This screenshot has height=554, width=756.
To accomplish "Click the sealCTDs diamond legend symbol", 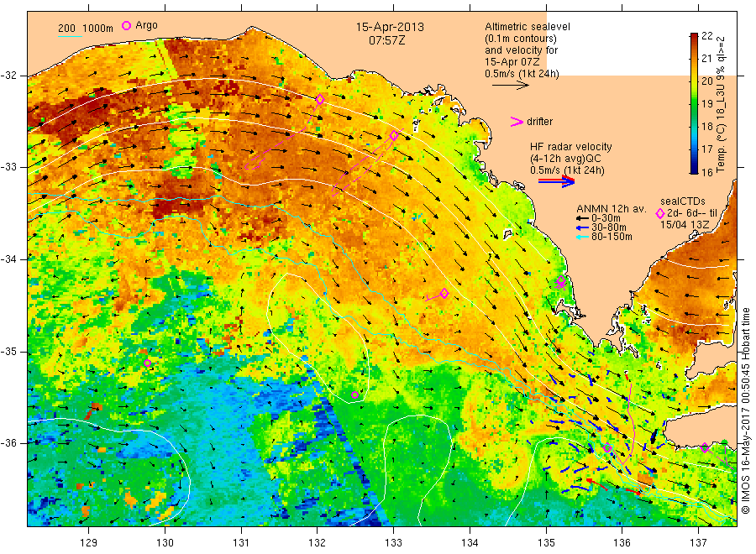I will point(660,213).
